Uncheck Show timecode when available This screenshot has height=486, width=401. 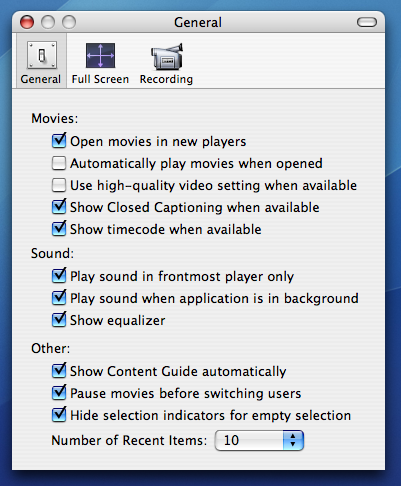(x=59, y=229)
